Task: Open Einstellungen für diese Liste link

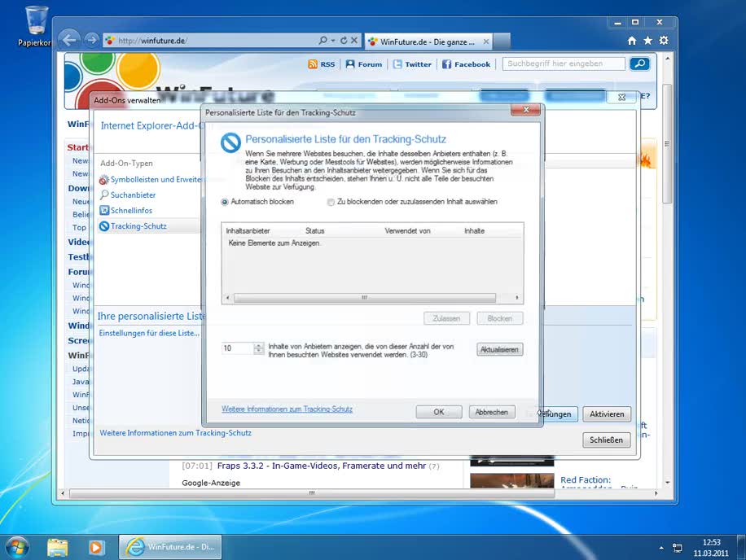Action: click(x=149, y=333)
